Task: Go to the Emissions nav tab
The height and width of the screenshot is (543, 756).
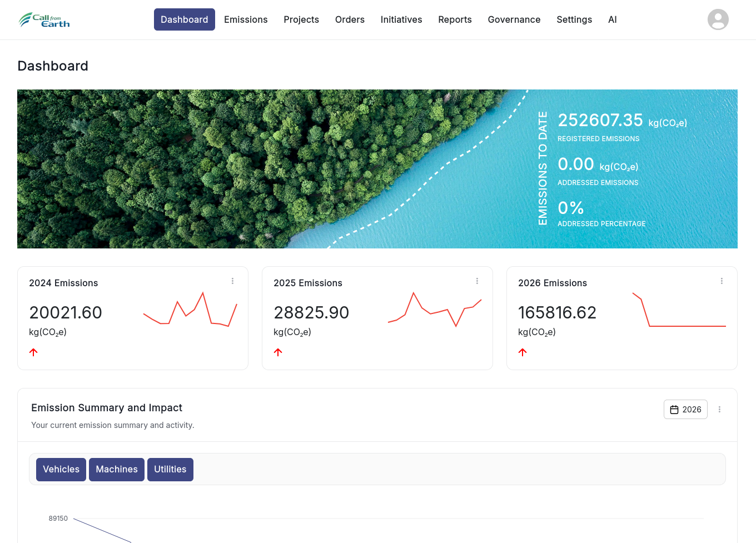Action: pyautogui.click(x=246, y=20)
